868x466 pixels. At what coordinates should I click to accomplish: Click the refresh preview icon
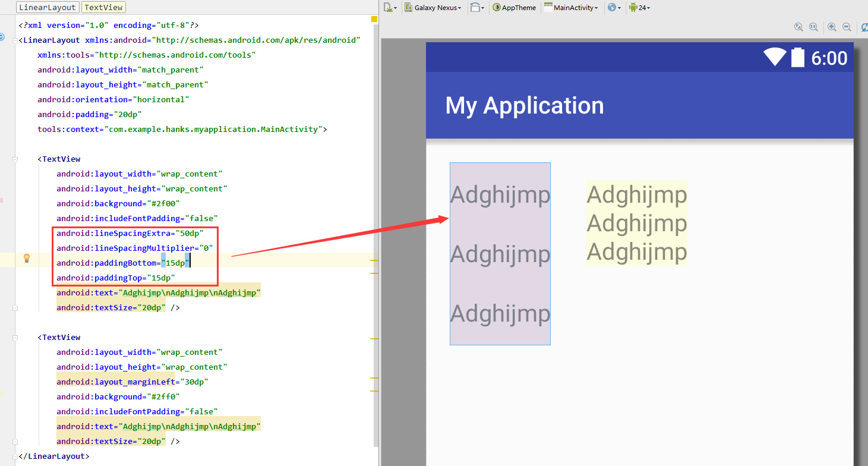click(864, 27)
